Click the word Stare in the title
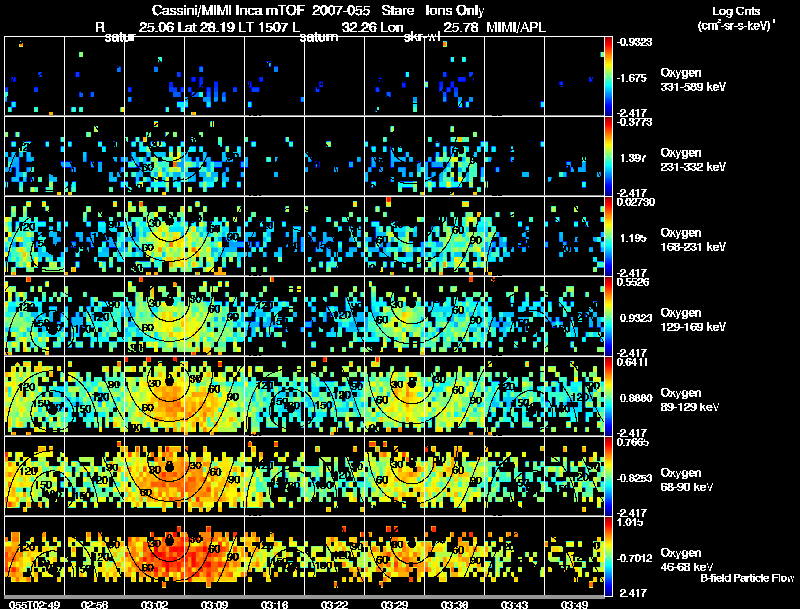Screen dimensions: 800x609 [397, 11]
